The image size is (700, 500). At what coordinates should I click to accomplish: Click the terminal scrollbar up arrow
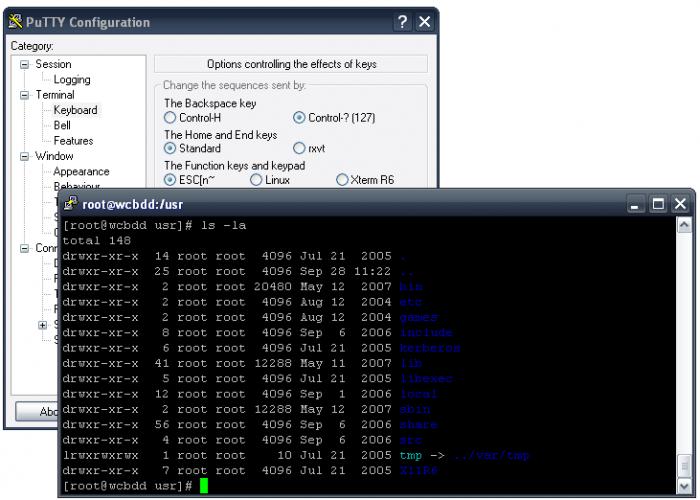(x=685, y=226)
